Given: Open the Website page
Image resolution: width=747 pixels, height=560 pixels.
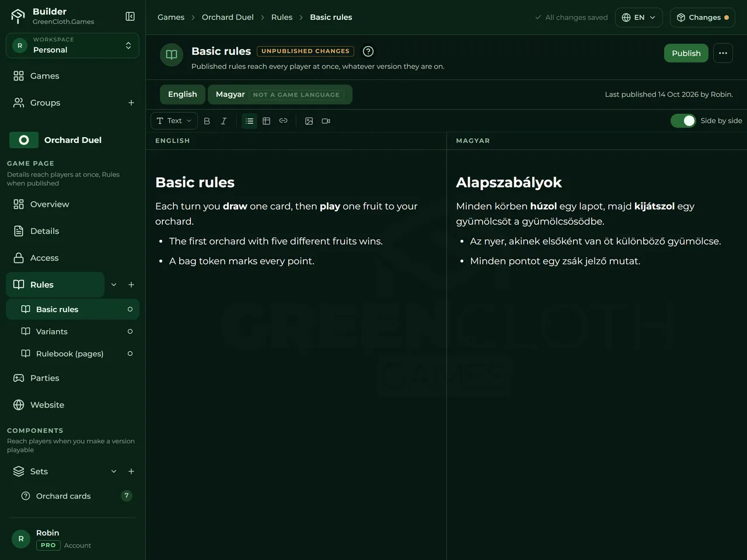Looking at the screenshot, I should [72, 405].
